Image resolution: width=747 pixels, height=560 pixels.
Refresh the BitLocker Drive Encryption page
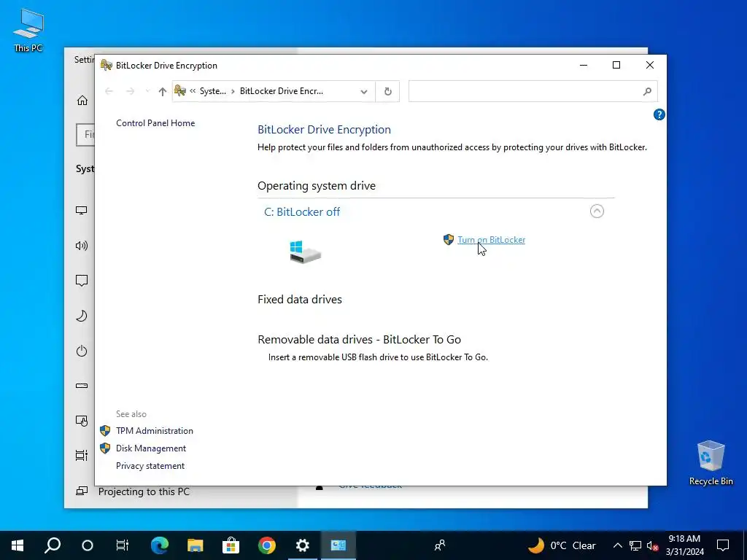[388, 91]
